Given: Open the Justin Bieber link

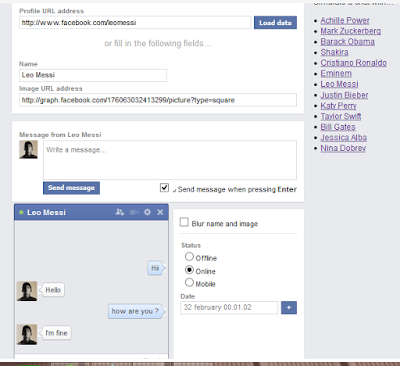Looking at the screenshot, I should coord(344,95).
